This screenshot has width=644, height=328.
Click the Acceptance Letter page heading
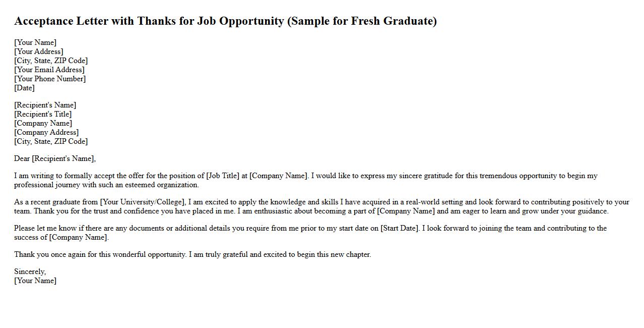pos(225,21)
